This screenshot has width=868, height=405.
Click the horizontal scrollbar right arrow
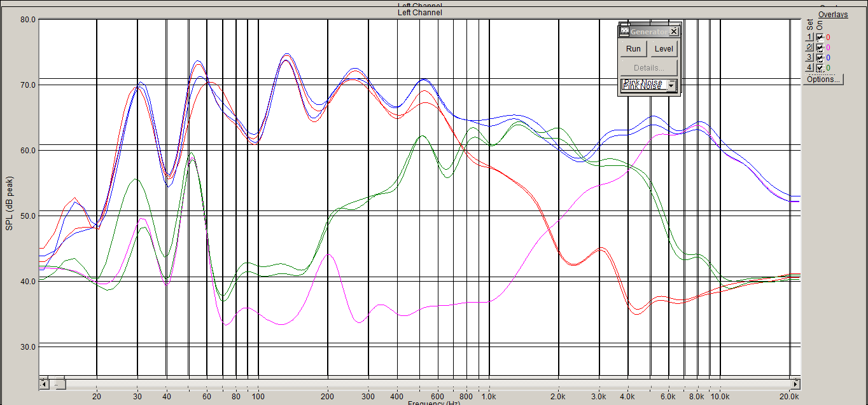[x=795, y=384]
